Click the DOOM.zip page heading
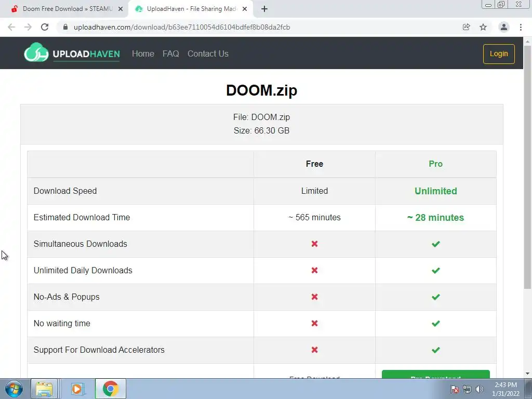The height and width of the screenshot is (399, 532). [262, 90]
